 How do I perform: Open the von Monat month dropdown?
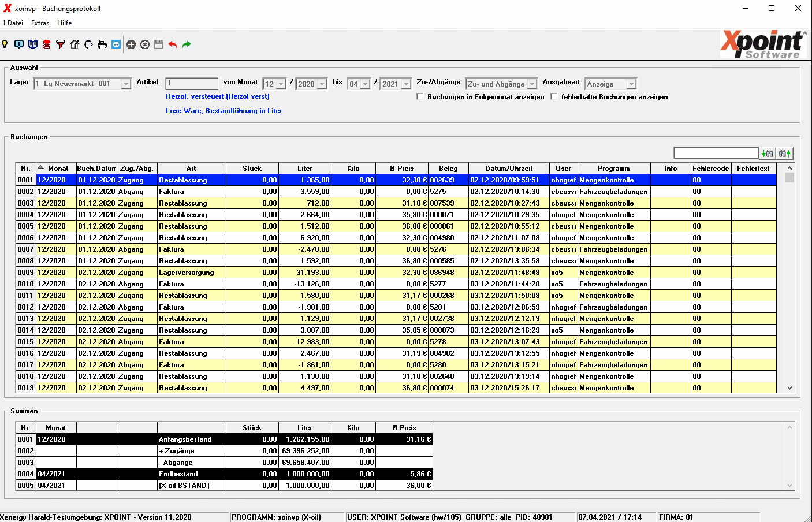pos(281,84)
